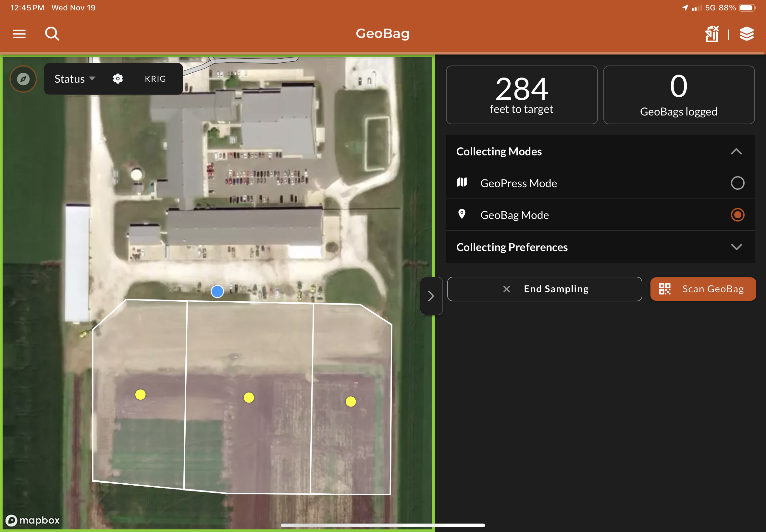Viewport: 766px width, 532px height.
Task: Tap the blue current location dot
Action: (217, 291)
